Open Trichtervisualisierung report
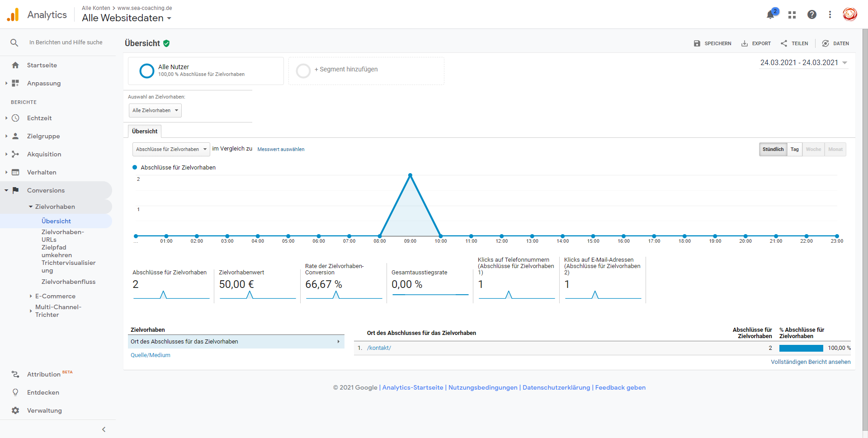The height and width of the screenshot is (438, 868). [x=68, y=266]
